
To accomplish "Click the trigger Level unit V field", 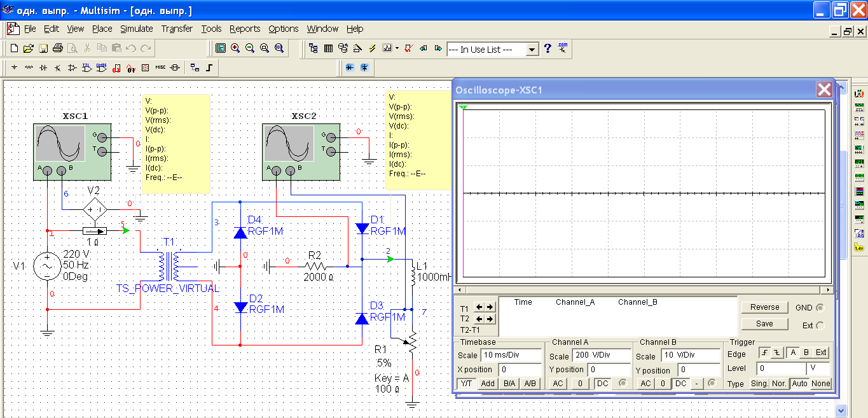I will pos(818,369).
